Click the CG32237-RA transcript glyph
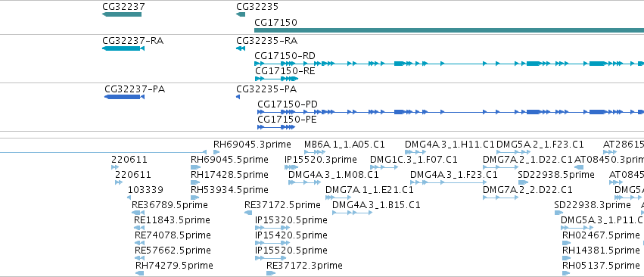Screen dimensions: 644x277 [x=123, y=48]
